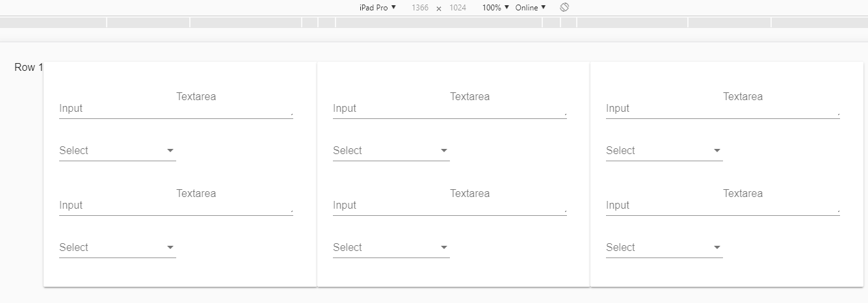Open the 100% zoom dropdown
The height and width of the screenshot is (303, 868).
click(x=495, y=8)
